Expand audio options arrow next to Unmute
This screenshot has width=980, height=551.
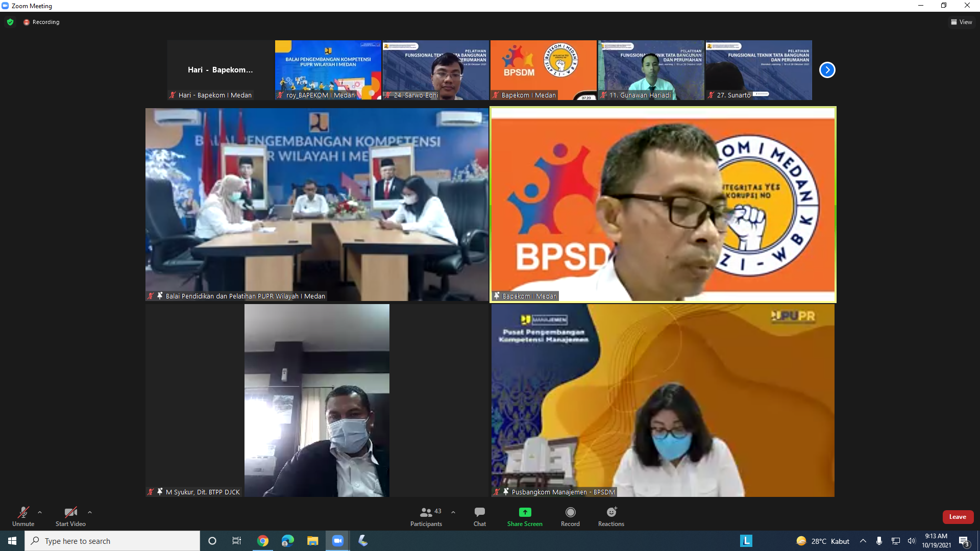(x=40, y=512)
